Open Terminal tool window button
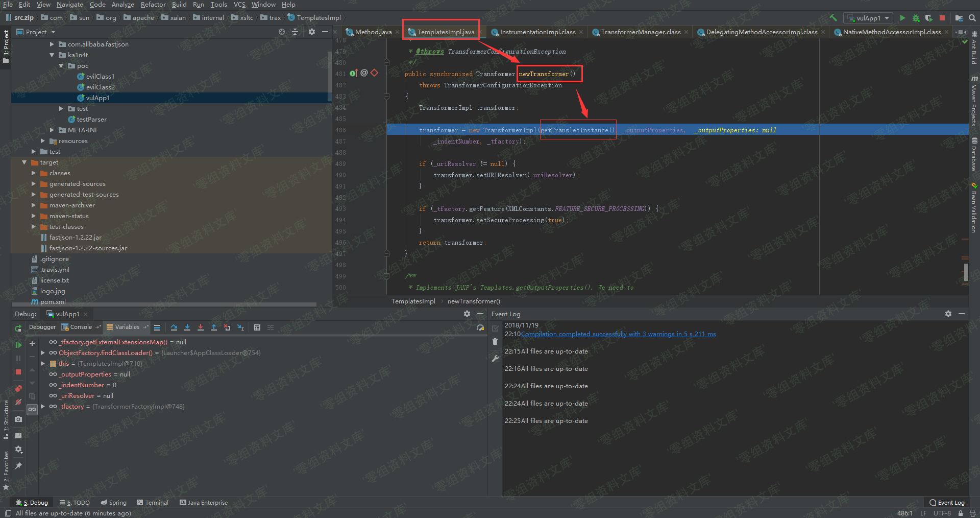Image resolution: width=980 pixels, height=518 pixels. tap(153, 503)
